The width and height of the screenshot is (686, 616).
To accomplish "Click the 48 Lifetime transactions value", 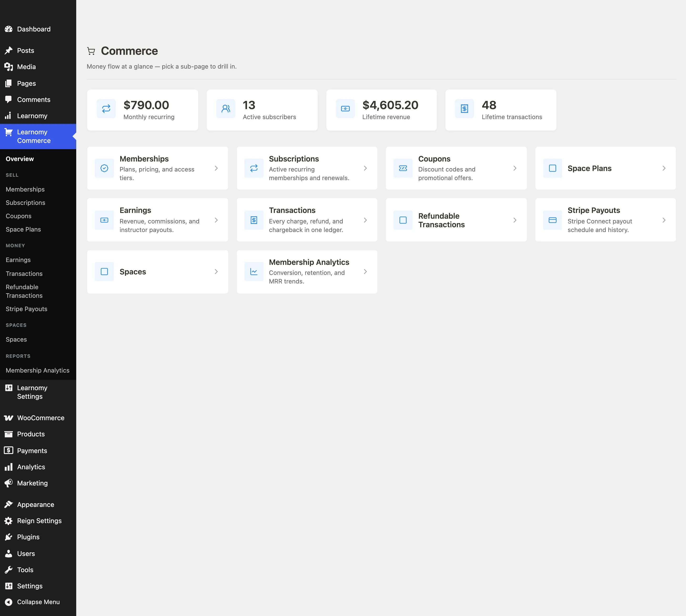I will tap(489, 105).
